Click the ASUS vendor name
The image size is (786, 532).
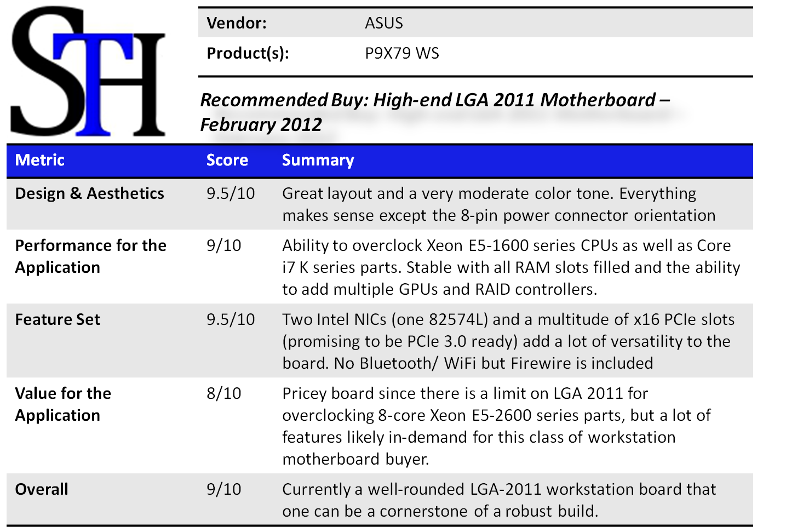coord(384,23)
